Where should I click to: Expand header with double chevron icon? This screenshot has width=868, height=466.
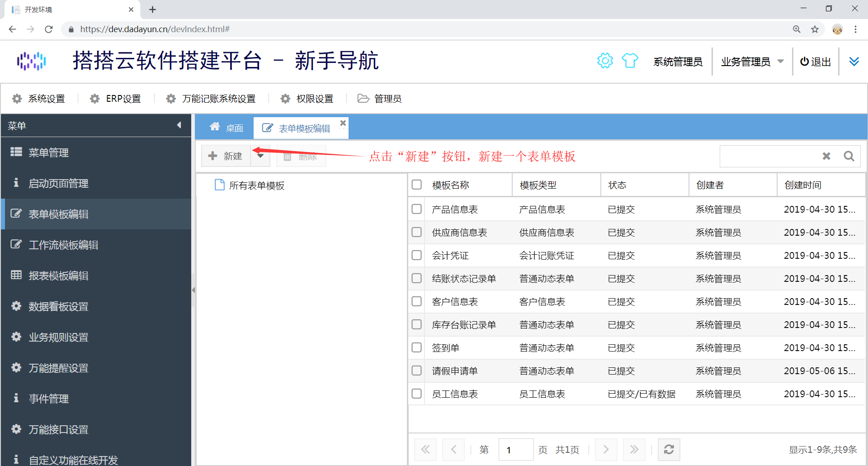pos(854,61)
